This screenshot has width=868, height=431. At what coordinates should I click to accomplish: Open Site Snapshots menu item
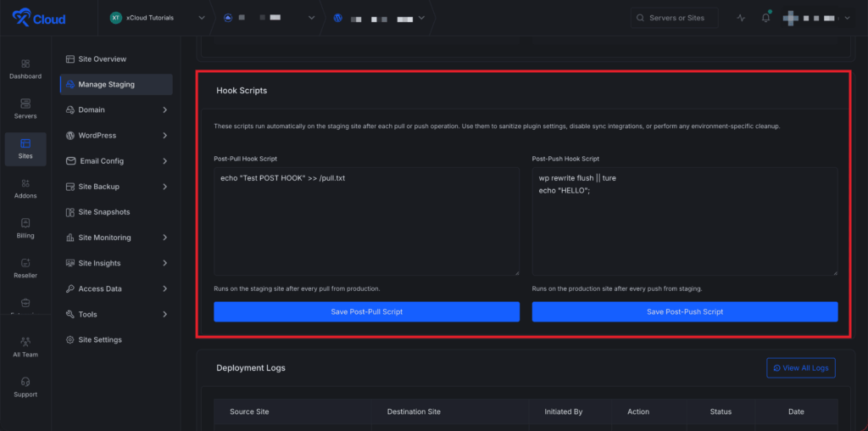[103, 212]
